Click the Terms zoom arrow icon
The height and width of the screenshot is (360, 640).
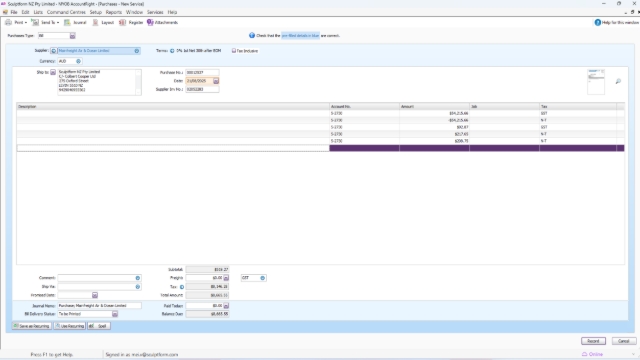pos(172,51)
